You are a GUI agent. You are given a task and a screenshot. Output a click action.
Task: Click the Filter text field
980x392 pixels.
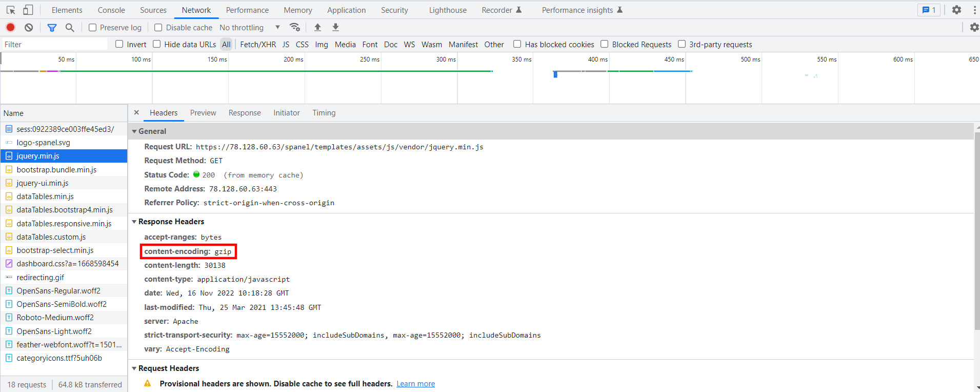[x=55, y=45]
